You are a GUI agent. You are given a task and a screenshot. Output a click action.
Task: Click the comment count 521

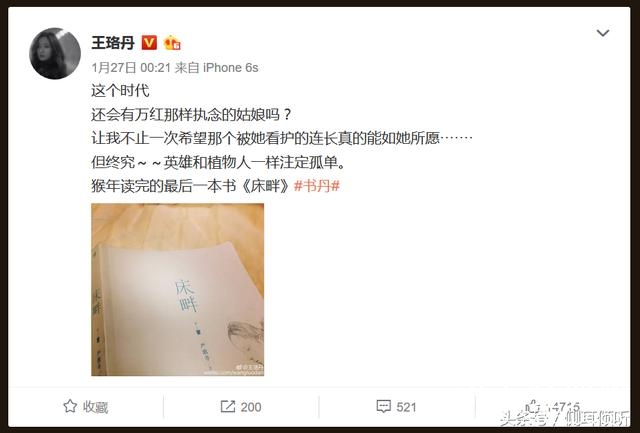[406, 407]
